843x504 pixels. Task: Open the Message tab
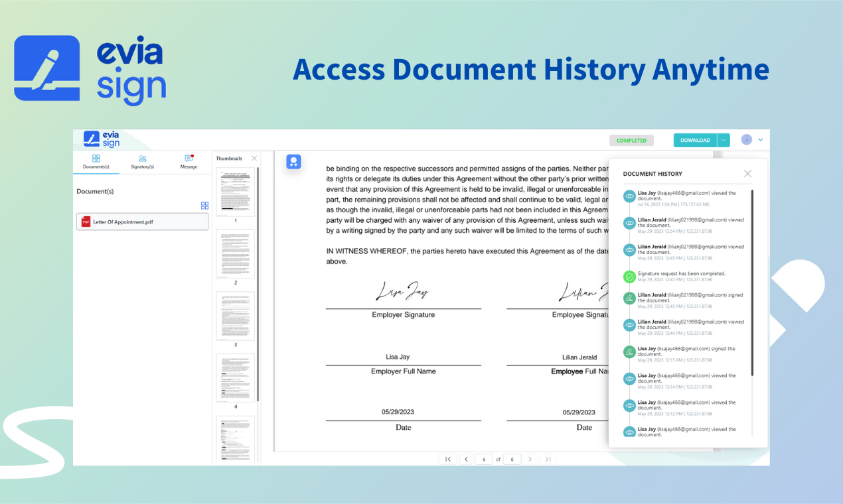[189, 162]
